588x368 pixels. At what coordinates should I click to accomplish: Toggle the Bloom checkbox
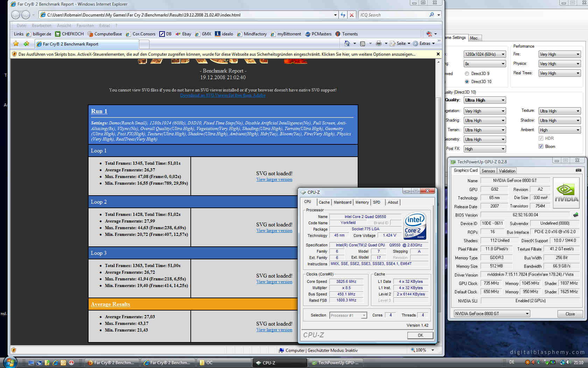click(541, 146)
